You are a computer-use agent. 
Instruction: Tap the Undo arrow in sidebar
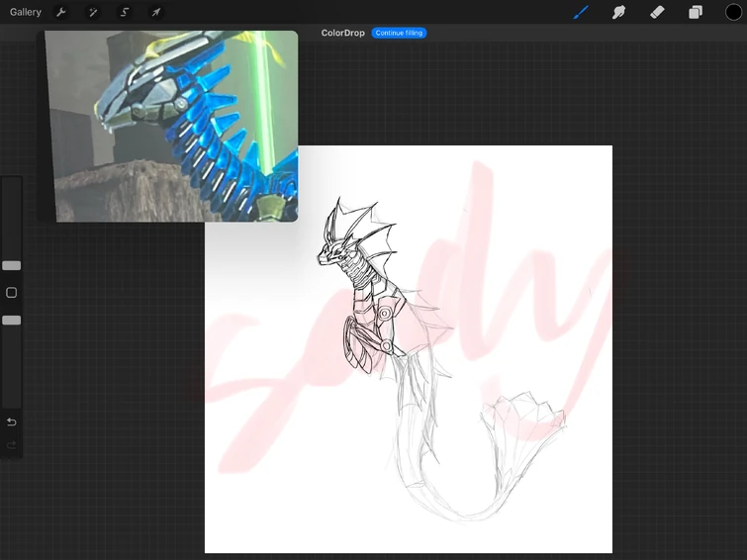[x=12, y=422]
